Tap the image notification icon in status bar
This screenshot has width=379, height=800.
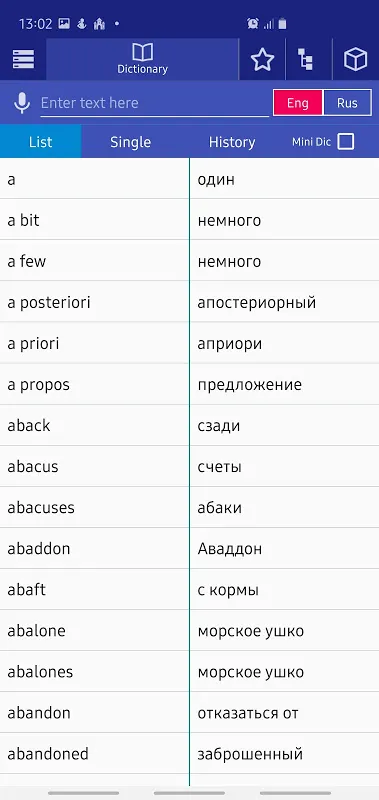click(64, 23)
